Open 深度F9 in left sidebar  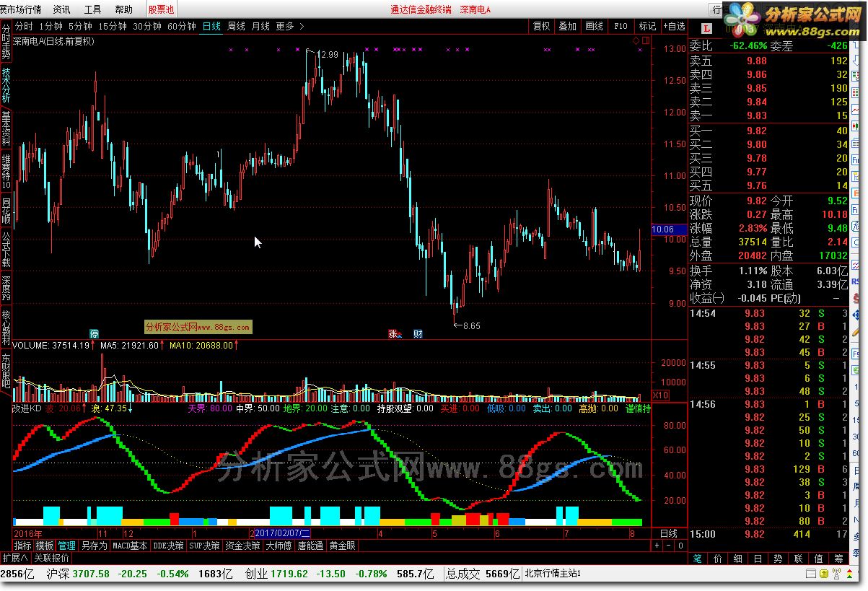click(6, 289)
